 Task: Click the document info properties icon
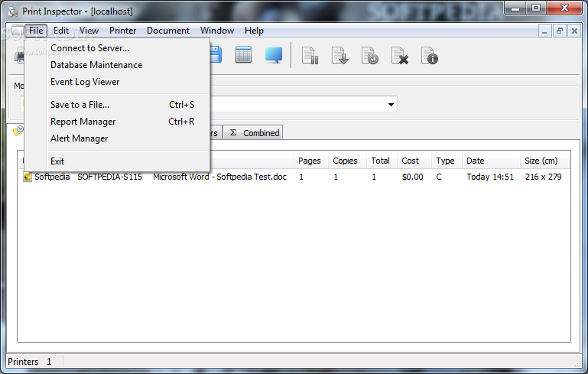(430, 56)
